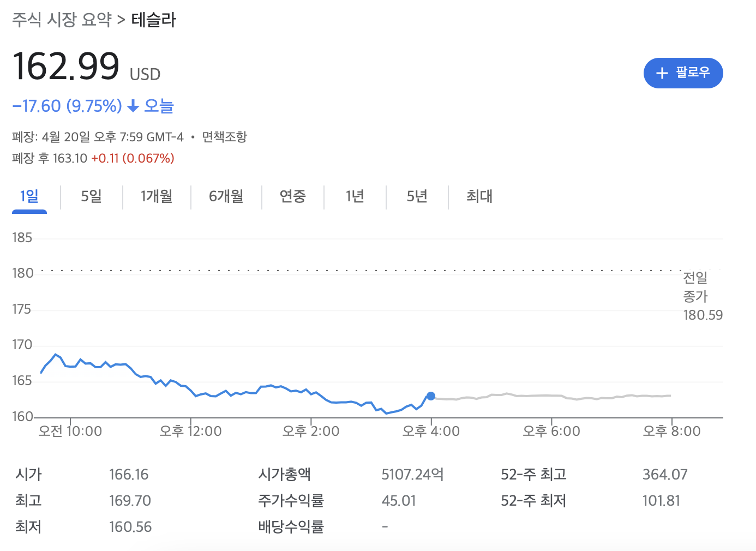
Task: Click the 시가총액 value 5107.24억
Action: 412,475
